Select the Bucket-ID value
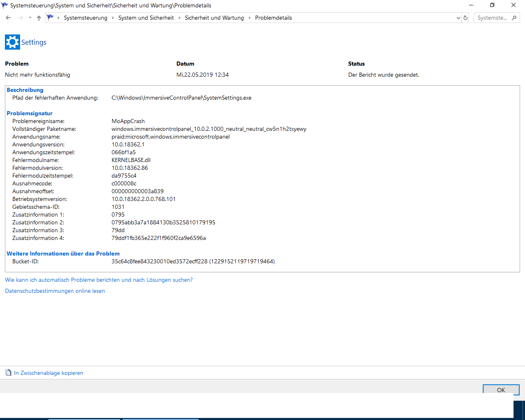This screenshot has width=525, height=420. (x=193, y=261)
